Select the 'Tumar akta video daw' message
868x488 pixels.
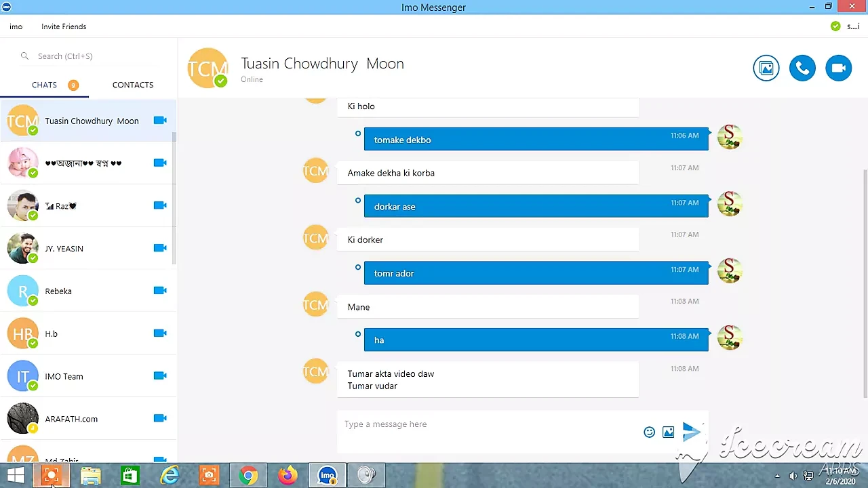(x=488, y=380)
